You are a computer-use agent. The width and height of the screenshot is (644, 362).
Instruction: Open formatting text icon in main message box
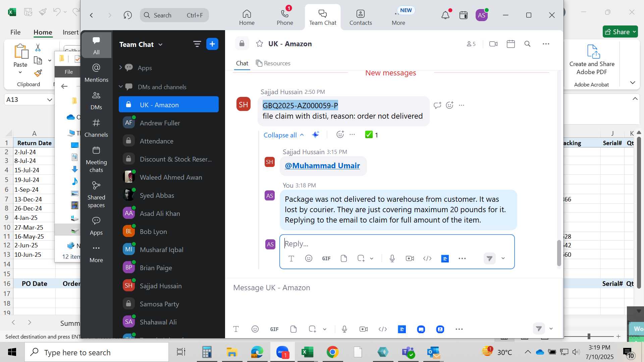pos(236,329)
